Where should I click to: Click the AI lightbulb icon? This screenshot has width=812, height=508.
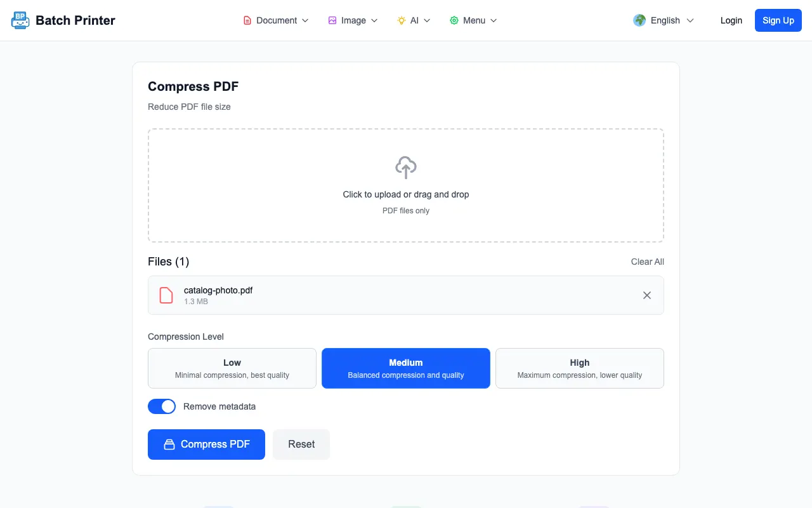click(402, 20)
